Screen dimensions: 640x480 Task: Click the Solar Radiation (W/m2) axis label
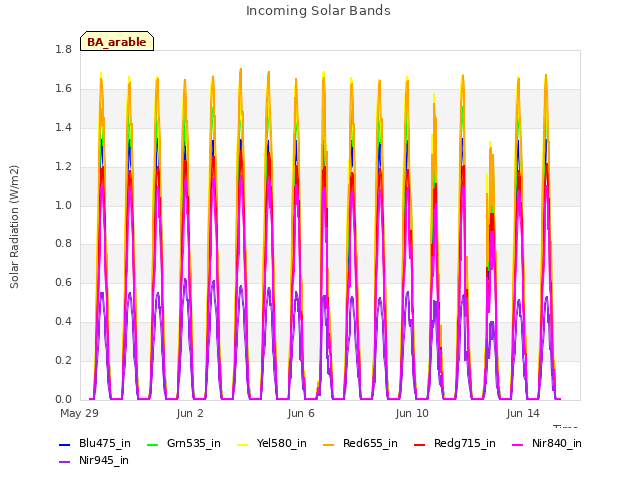[14, 227]
